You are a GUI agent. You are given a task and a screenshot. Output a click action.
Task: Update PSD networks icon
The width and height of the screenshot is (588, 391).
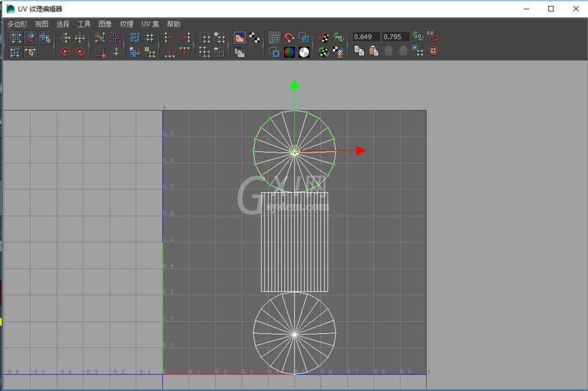pyautogui.click(x=339, y=38)
